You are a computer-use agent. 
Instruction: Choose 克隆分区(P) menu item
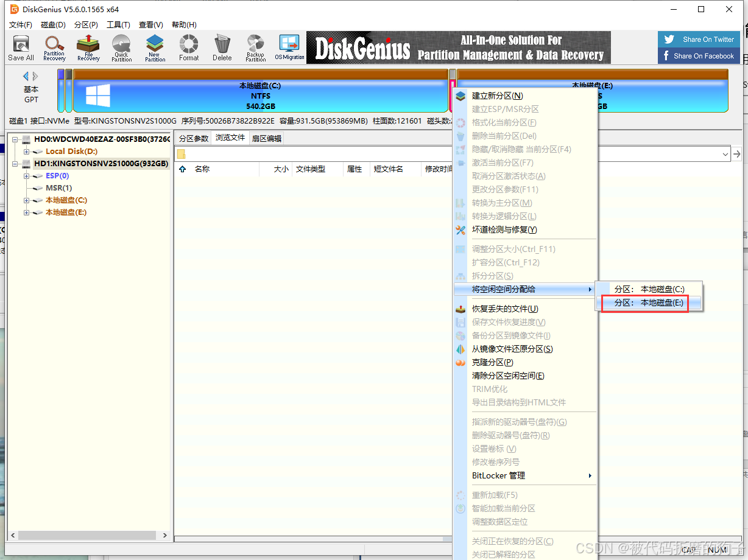pyautogui.click(x=524, y=363)
